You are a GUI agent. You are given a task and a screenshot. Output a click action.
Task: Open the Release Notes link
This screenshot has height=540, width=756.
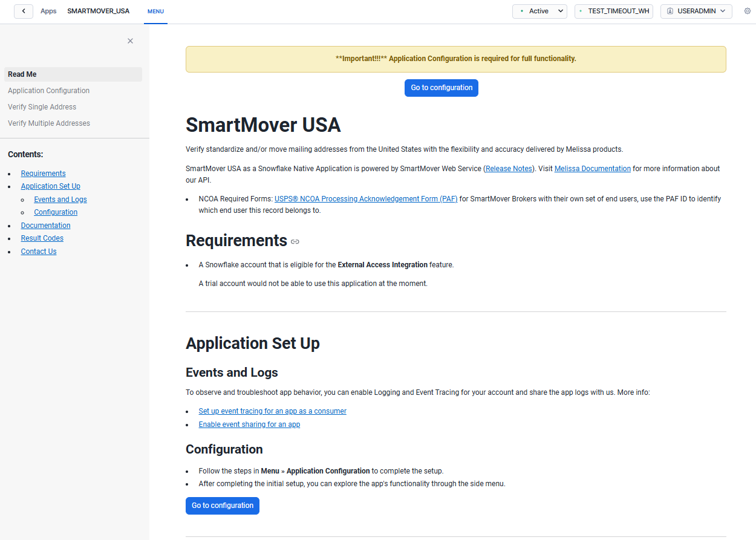pos(509,169)
